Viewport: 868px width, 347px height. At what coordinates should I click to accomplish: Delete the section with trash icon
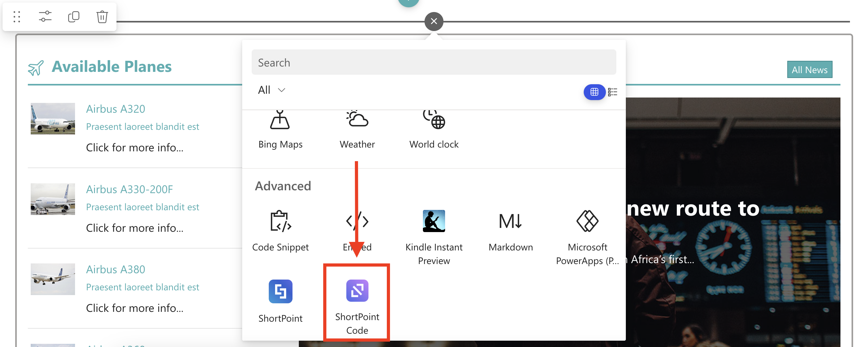(102, 16)
